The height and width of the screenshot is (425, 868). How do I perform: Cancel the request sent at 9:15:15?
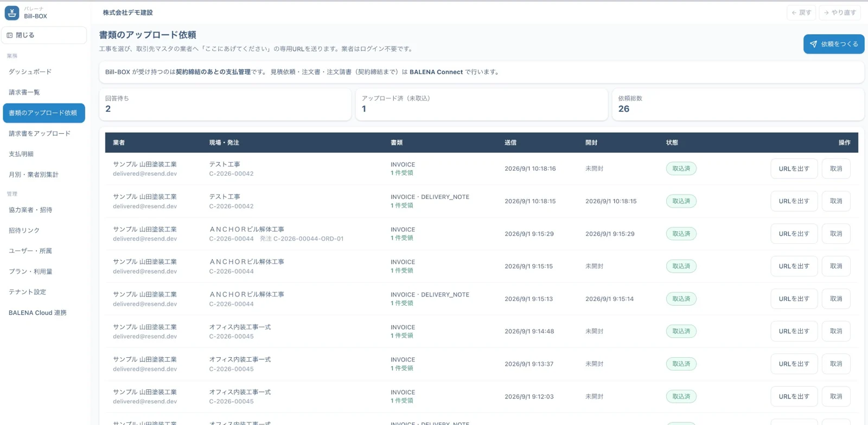[836, 266]
